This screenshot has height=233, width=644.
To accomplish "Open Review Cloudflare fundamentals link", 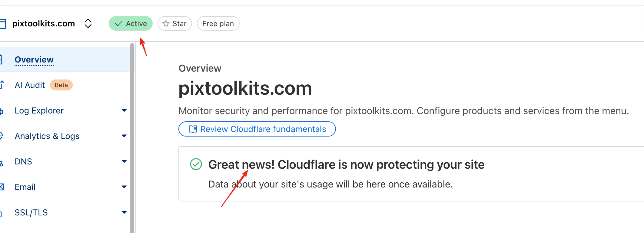I will click(257, 129).
